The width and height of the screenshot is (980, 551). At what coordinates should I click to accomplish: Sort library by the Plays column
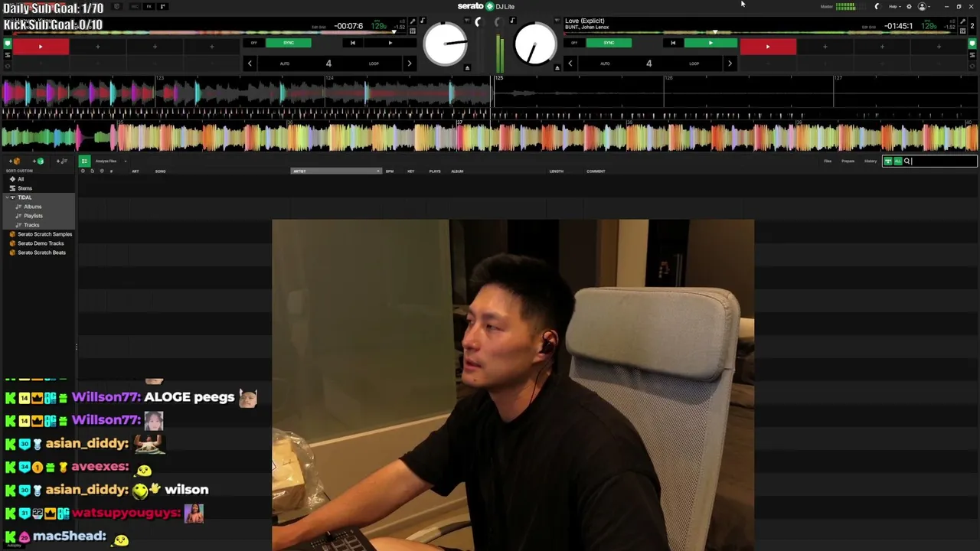click(x=435, y=171)
